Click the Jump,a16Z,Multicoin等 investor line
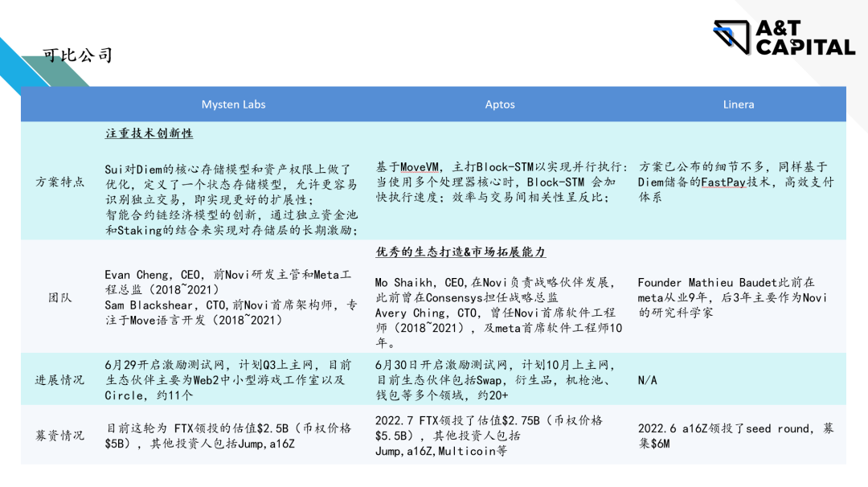This screenshot has width=868, height=487. [x=440, y=451]
